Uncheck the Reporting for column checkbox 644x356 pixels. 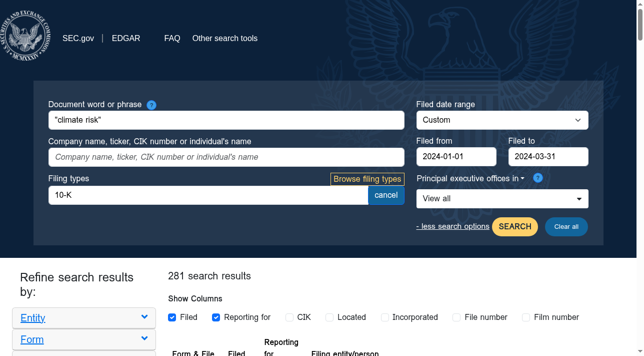[216, 317]
